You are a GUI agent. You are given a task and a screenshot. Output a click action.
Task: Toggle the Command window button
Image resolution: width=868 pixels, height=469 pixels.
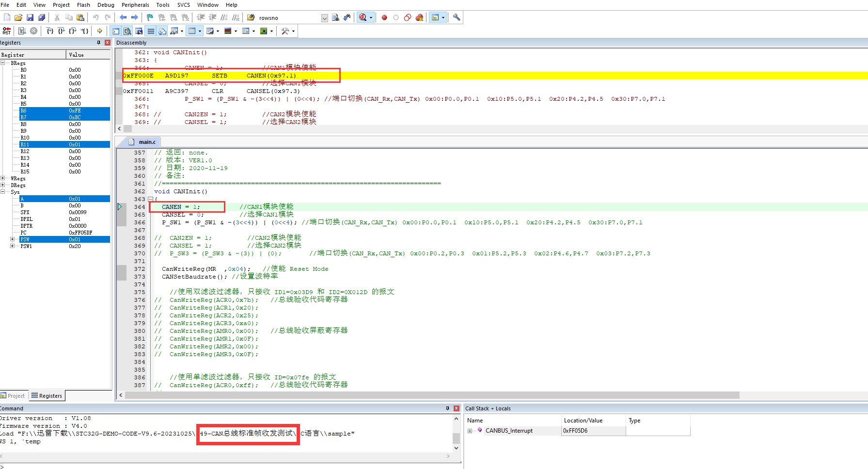[116, 31]
